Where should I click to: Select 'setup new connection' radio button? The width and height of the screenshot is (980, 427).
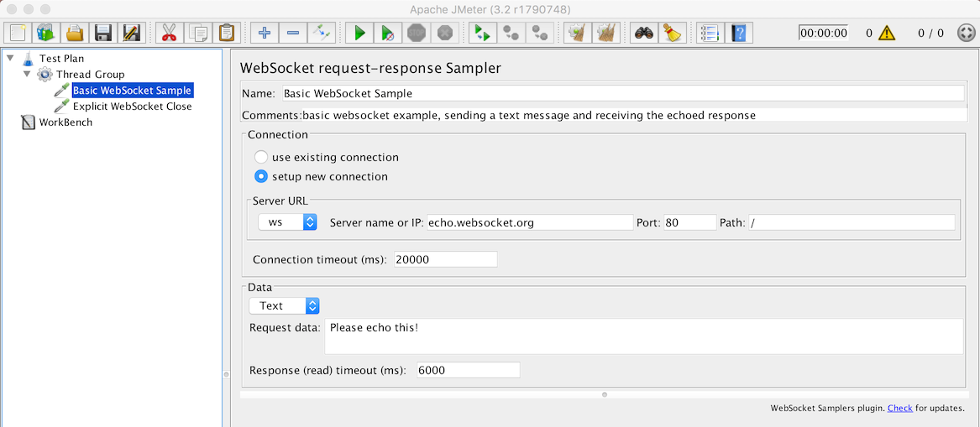(x=261, y=177)
